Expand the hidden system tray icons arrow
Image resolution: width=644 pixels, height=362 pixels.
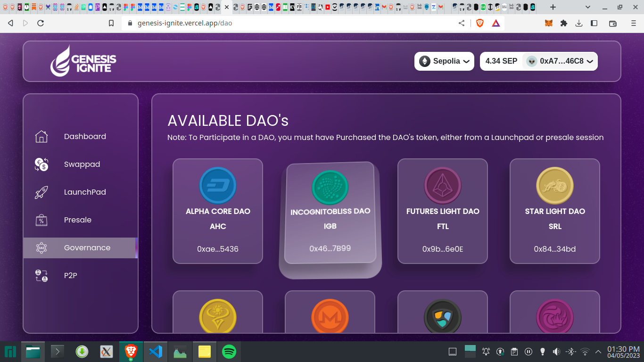coord(598,352)
